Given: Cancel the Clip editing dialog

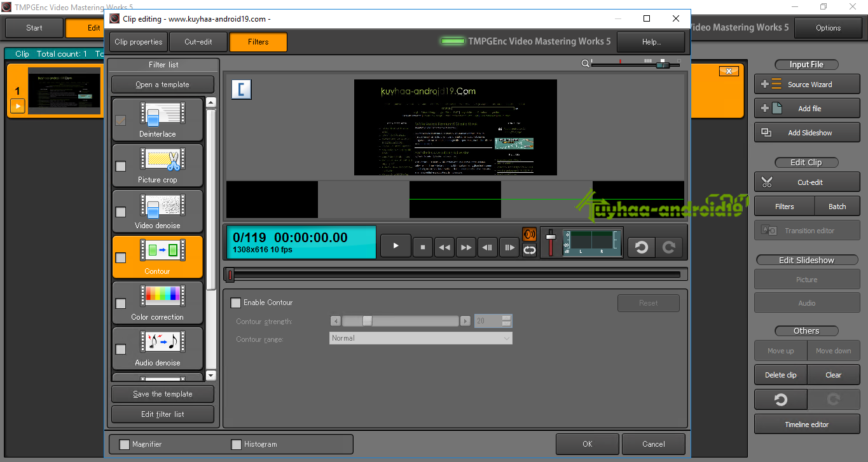Looking at the screenshot, I should click(653, 444).
